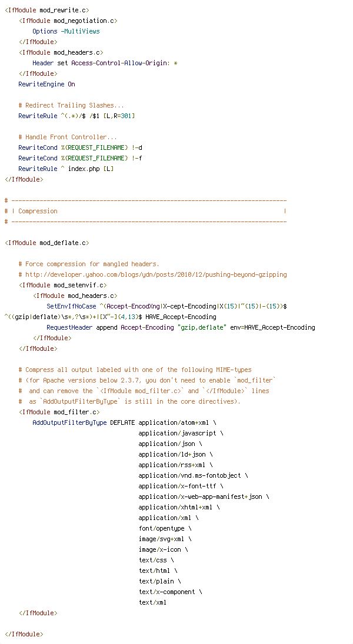
Task: Click the Compression section heading comment
Action: tap(38, 211)
